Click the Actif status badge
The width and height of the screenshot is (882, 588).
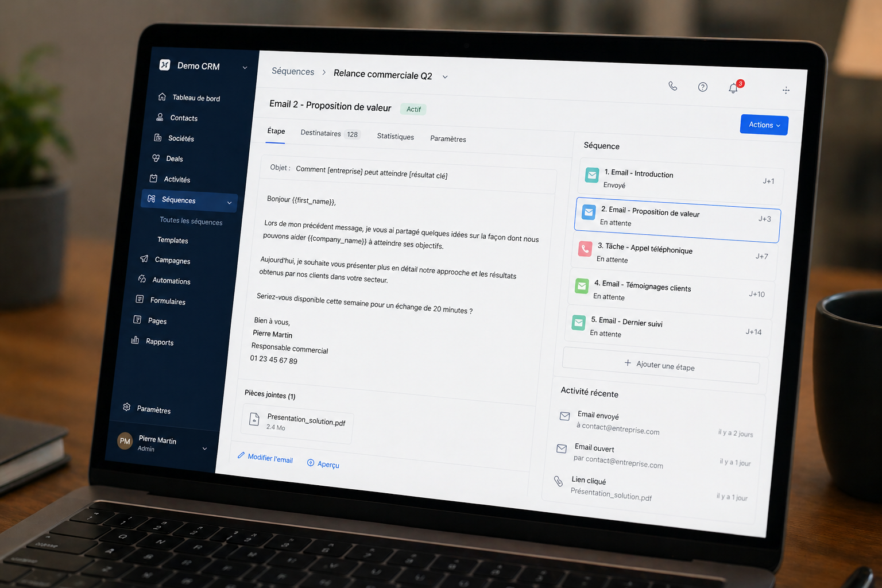coord(413,109)
